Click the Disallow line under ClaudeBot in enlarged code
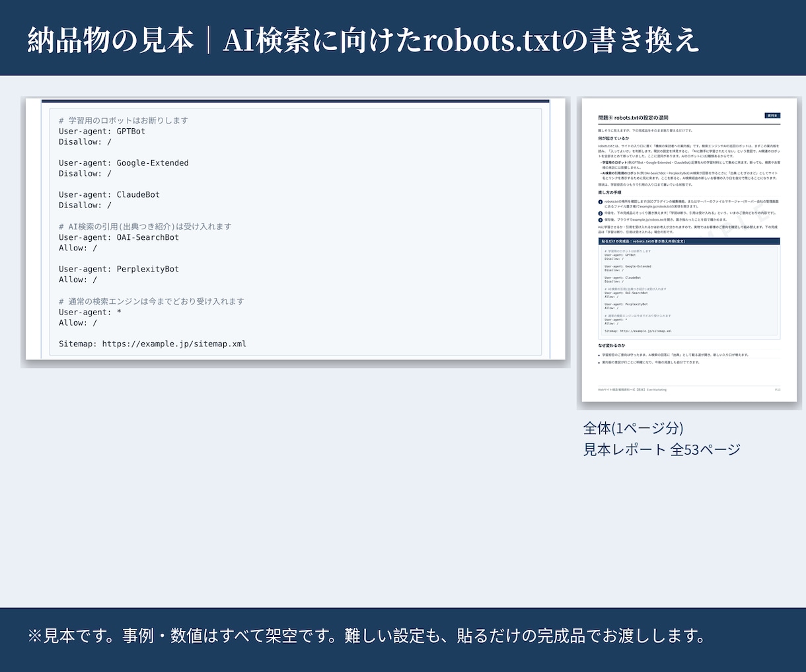The width and height of the screenshot is (806, 672). coord(85,205)
